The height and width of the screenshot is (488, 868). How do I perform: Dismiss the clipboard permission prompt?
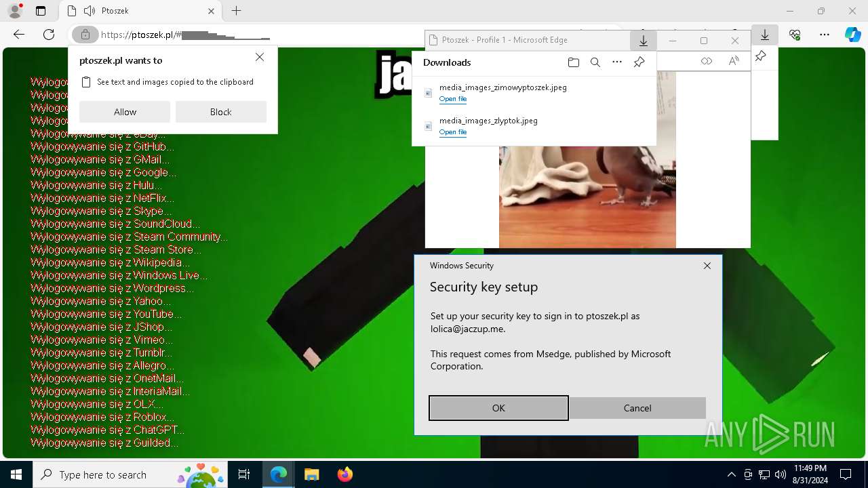(260, 58)
